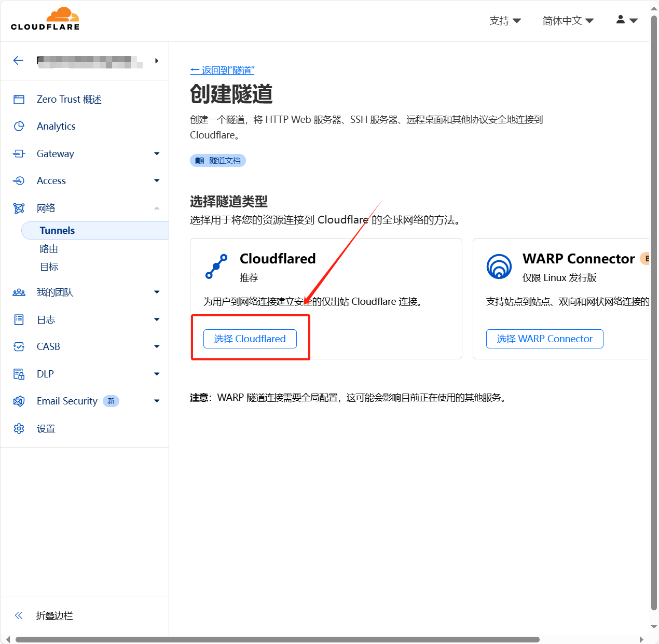The height and width of the screenshot is (644, 659).
Task: Expand the Gateway menu section
Action: point(157,153)
